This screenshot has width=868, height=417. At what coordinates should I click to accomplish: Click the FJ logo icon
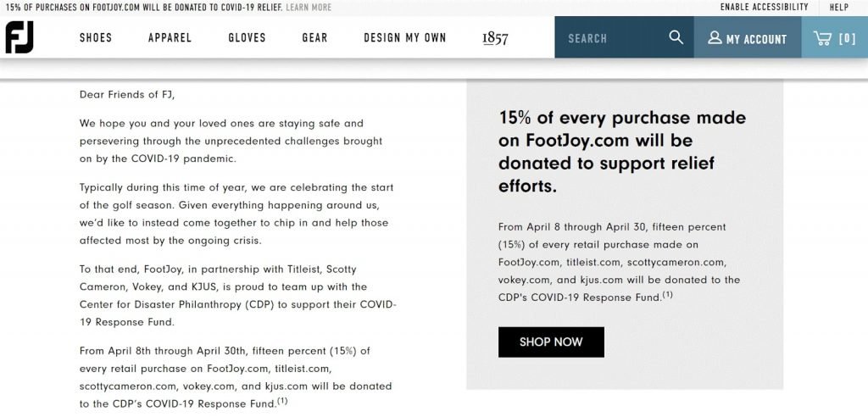click(x=19, y=37)
